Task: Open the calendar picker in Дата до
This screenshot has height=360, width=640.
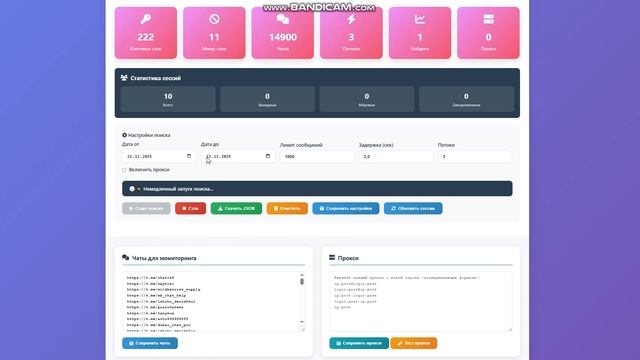Action: [268, 156]
